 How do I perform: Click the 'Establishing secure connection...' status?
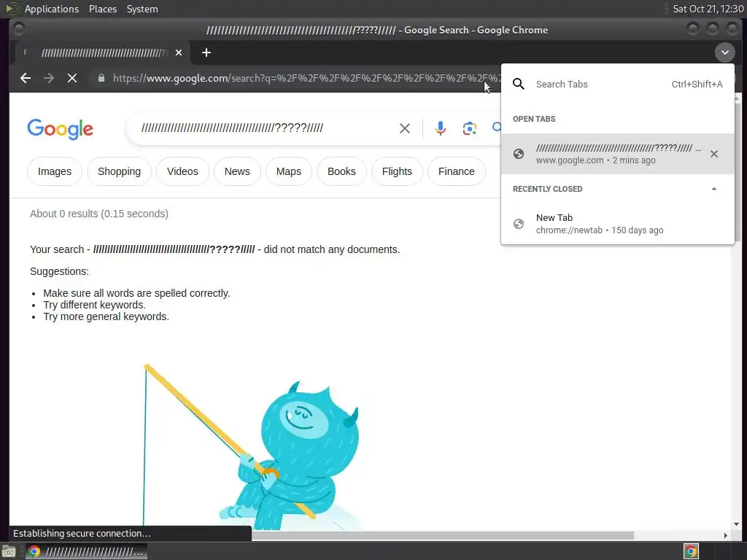[x=82, y=533]
